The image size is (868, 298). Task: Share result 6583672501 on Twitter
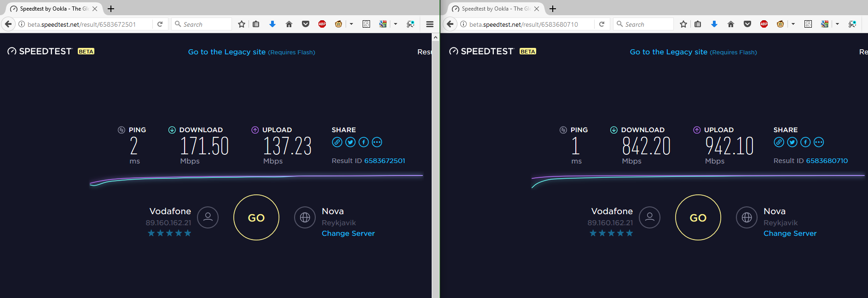tap(351, 142)
